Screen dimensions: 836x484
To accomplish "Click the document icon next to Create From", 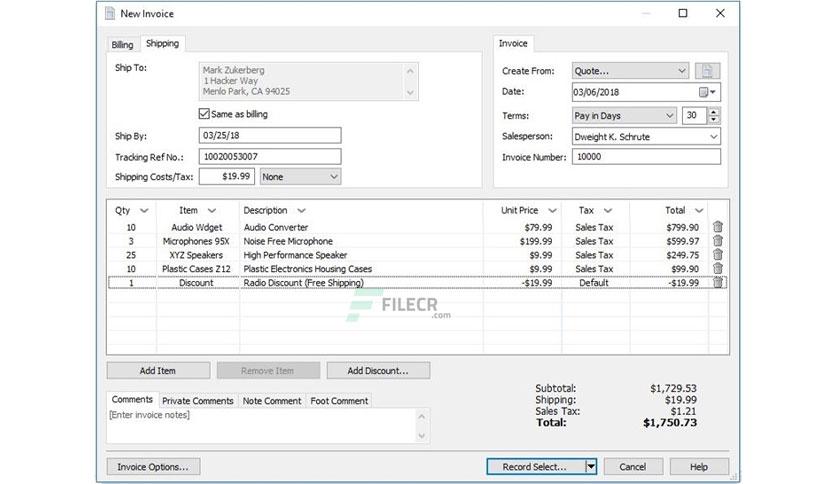I will tap(707, 70).
